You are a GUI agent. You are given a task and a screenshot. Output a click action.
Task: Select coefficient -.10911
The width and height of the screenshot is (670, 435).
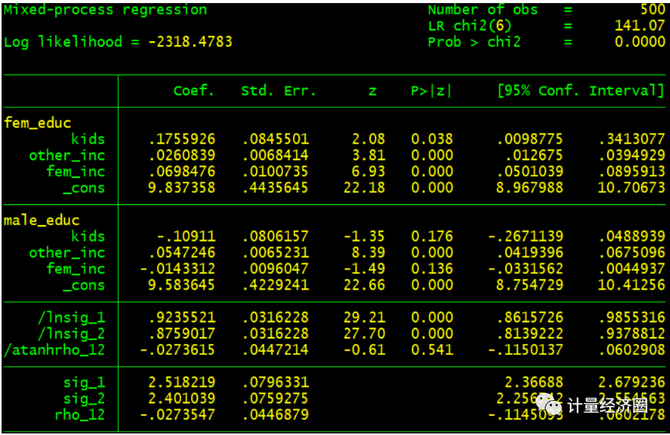(x=186, y=236)
